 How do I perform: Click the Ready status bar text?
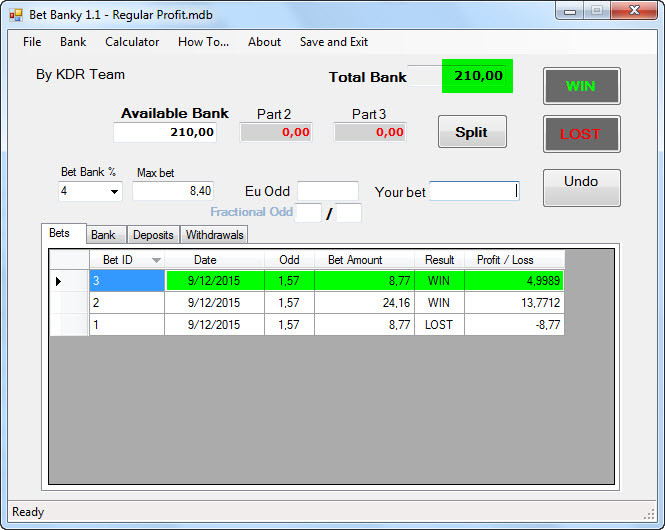28,512
